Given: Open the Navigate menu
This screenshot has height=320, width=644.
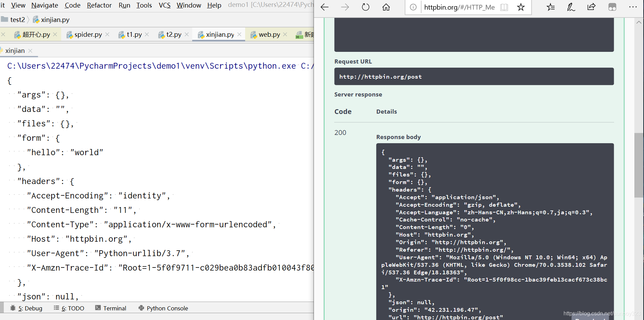Looking at the screenshot, I should pyautogui.click(x=45, y=5).
